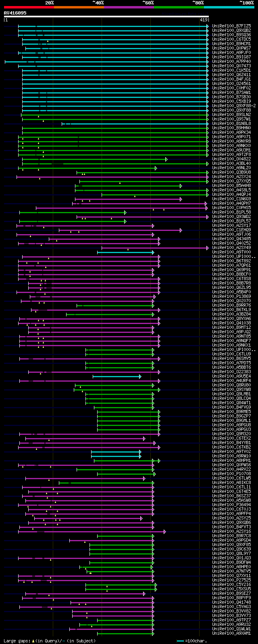
Task: Click the query name AV416095
Action: point(15,13)
